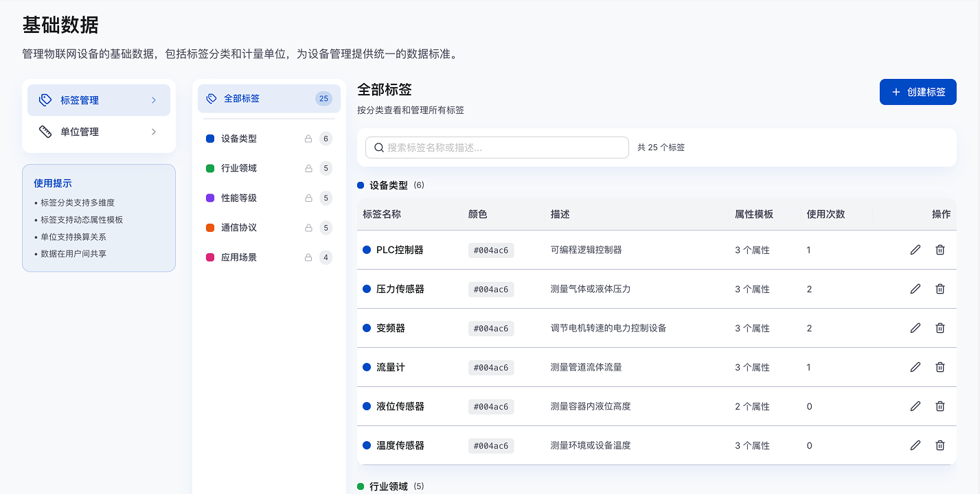
Task: Open the 标签管理 menu item
Action: pyautogui.click(x=99, y=100)
